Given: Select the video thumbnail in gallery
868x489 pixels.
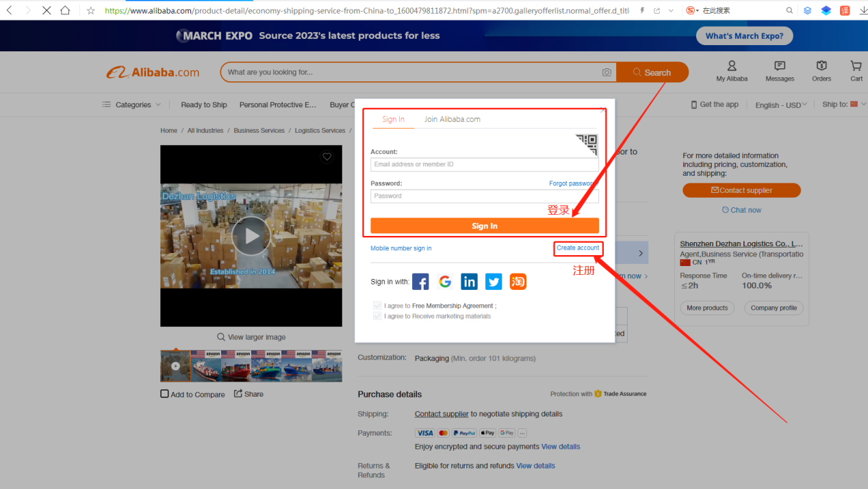Looking at the screenshot, I should pyautogui.click(x=175, y=366).
